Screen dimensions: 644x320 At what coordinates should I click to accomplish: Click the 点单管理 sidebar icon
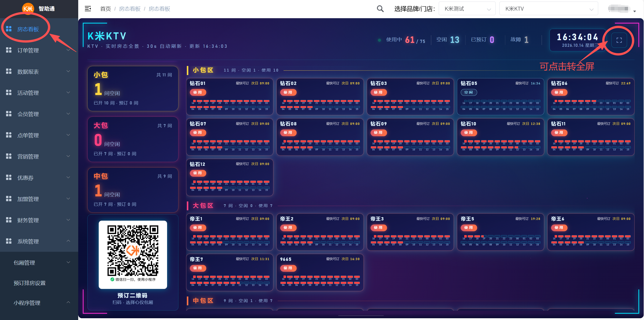[x=9, y=135]
